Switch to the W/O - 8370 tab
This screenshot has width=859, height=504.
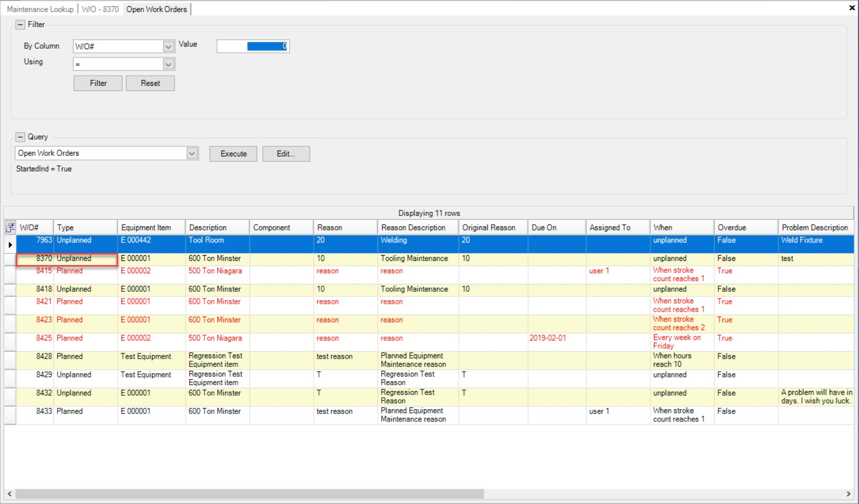(100, 9)
